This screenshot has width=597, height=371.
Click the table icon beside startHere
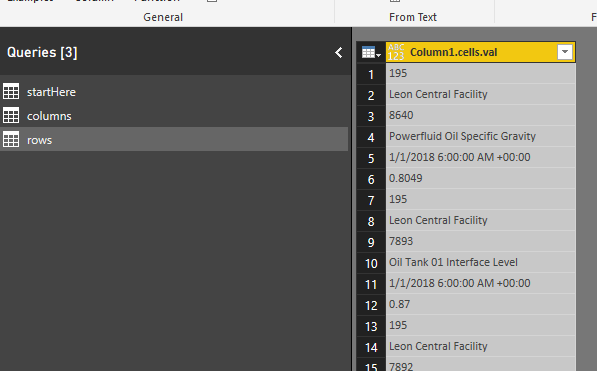[x=11, y=91]
